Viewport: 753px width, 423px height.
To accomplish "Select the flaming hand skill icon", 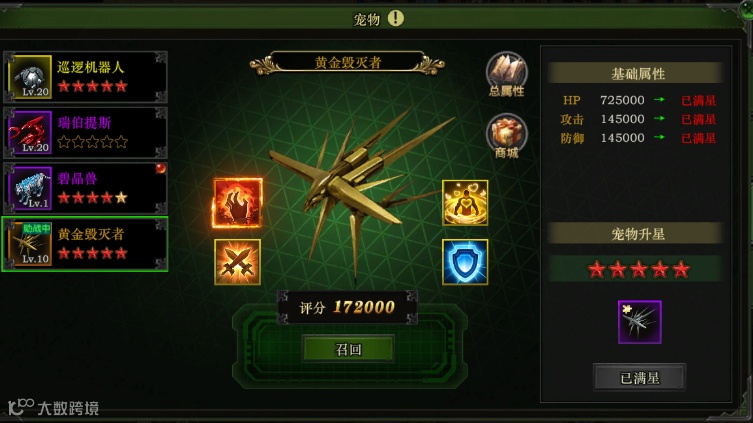I will pyautogui.click(x=237, y=203).
